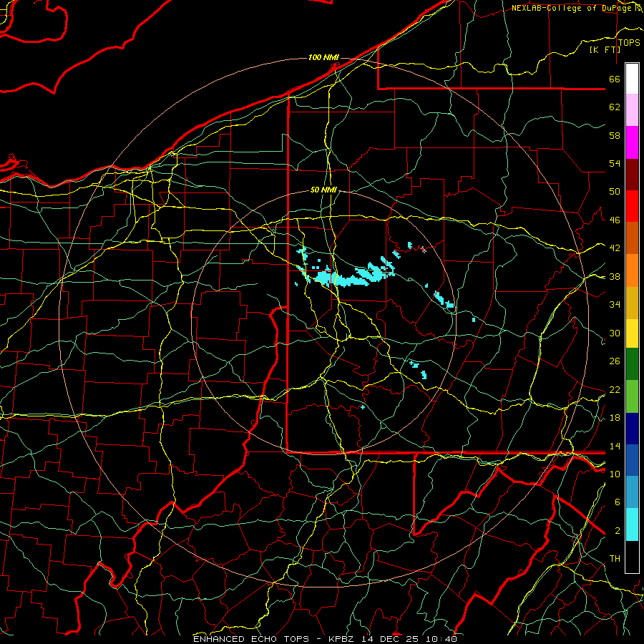The width and height of the screenshot is (644, 644).
Task: Click the black TH swatch in legend
Action: tap(632, 557)
